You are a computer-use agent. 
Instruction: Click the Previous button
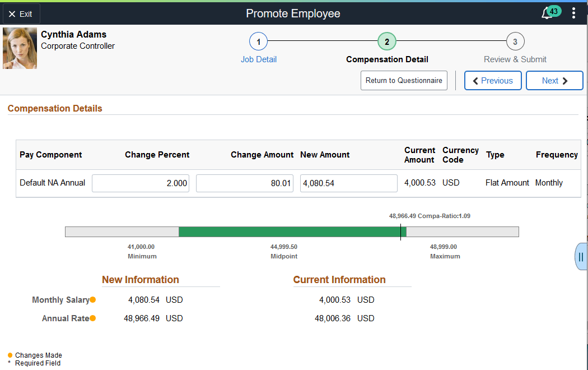pyautogui.click(x=493, y=80)
